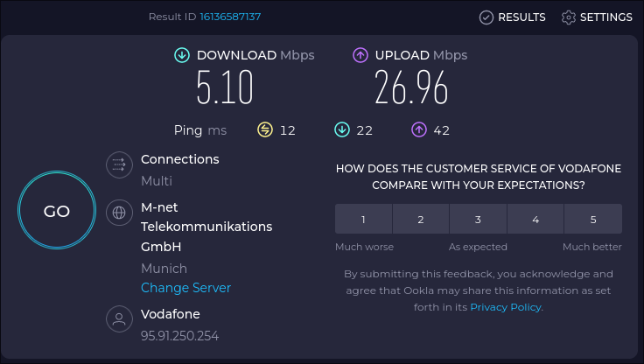The width and height of the screenshot is (644, 364).
Task: Click the Change Server link
Action: pos(185,288)
